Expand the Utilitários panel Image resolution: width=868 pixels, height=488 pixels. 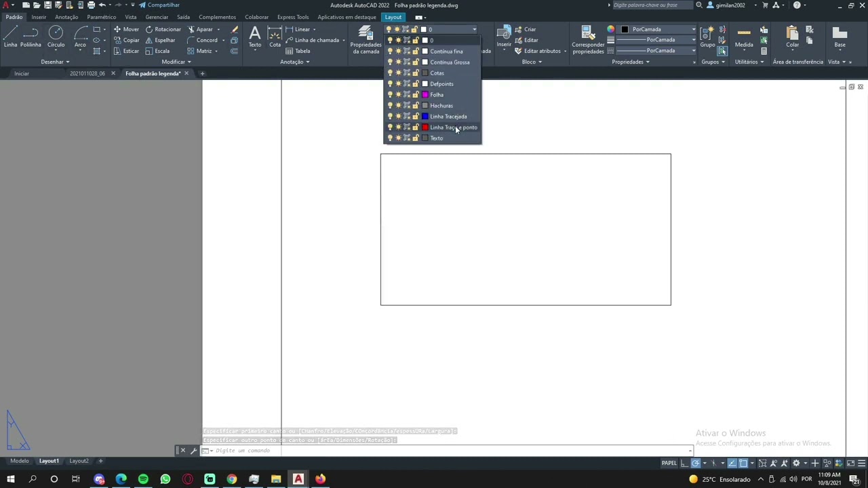coord(749,62)
